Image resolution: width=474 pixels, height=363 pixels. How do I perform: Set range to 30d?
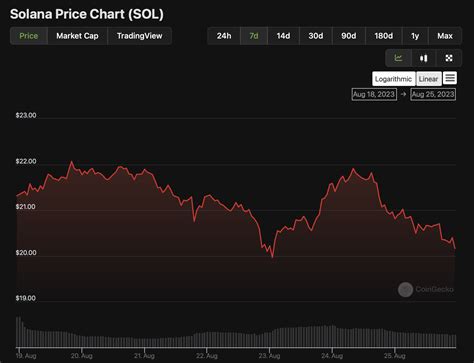click(x=316, y=36)
